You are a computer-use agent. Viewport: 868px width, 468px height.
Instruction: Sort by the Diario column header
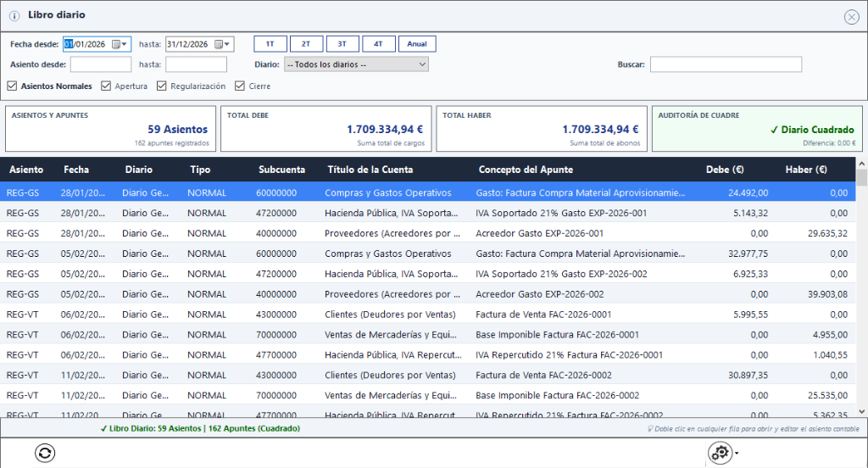(138, 170)
